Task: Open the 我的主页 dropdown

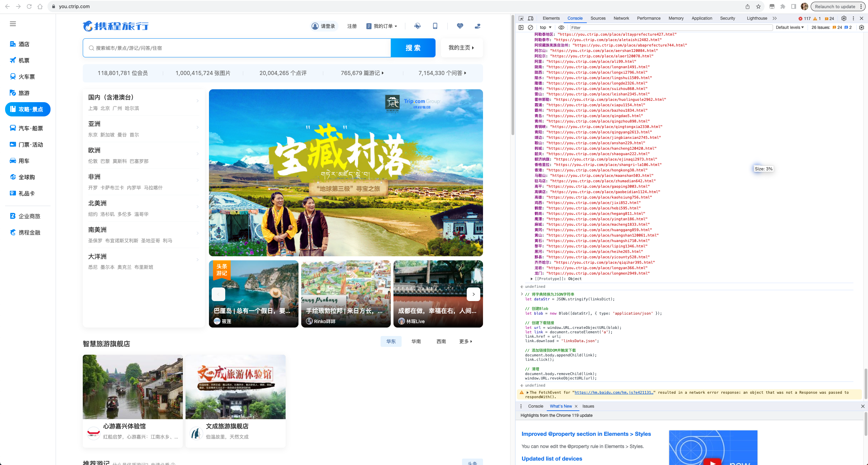Action: (461, 48)
